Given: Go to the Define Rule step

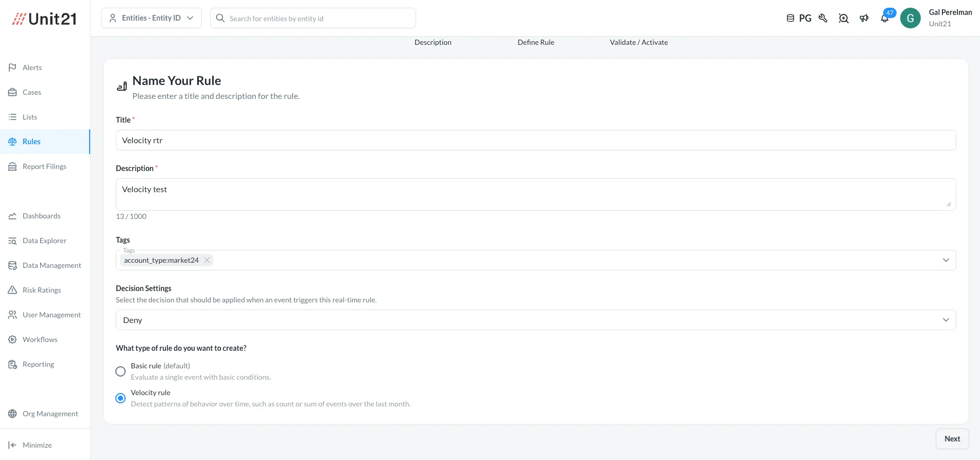Looking at the screenshot, I should point(536,42).
